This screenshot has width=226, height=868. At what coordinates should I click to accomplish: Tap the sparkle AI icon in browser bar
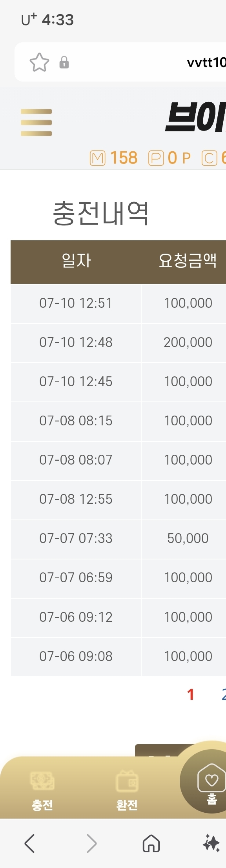pos(211,843)
